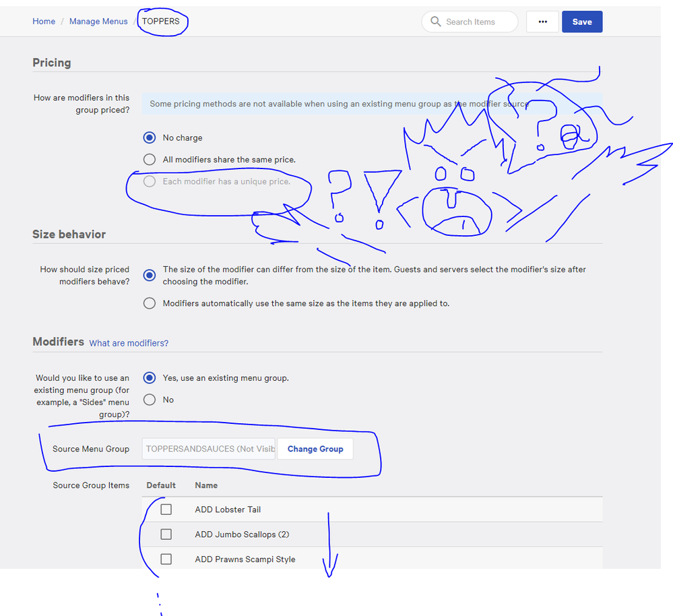
Task: Go to Home breadcrumb
Action: point(44,22)
